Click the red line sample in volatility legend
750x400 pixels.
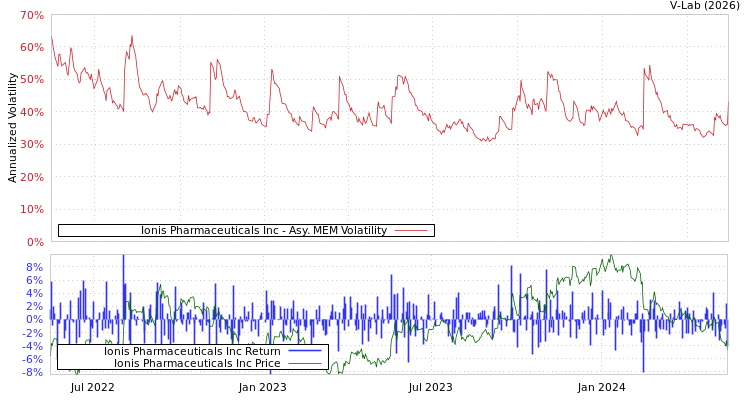pos(410,231)
